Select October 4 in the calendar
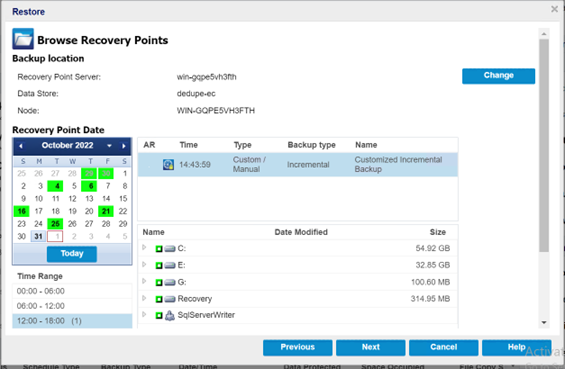The width and height of the screenshot is (565, 369). (55, 186)
